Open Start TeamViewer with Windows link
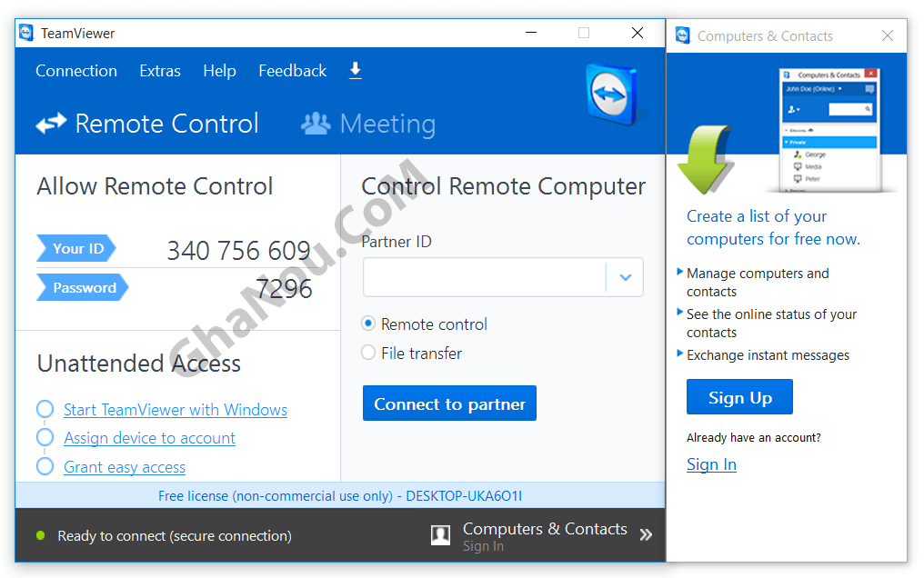The width and height of the screenshot is (924, 578). click(176, 410)
